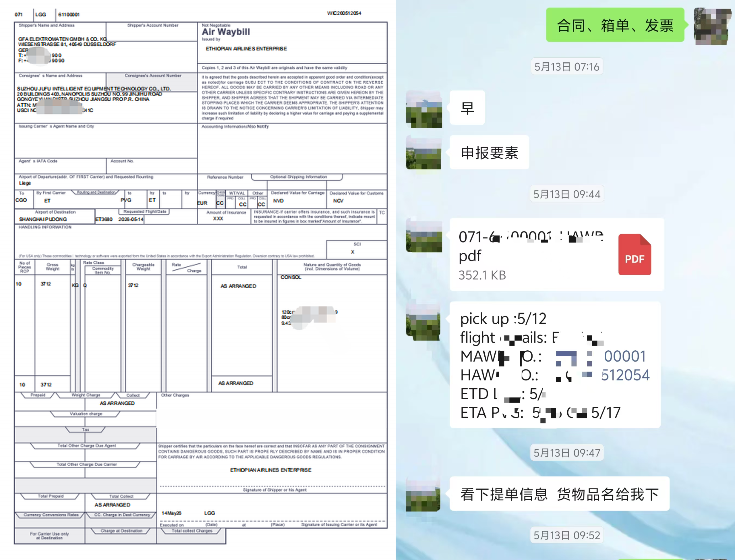Click chargeable weight value 3712
This screenshot has width=735, height=560.
click(133, 285)
